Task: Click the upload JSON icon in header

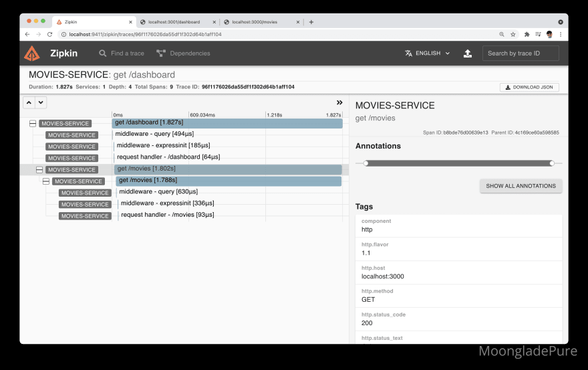Action: point(468,54)
